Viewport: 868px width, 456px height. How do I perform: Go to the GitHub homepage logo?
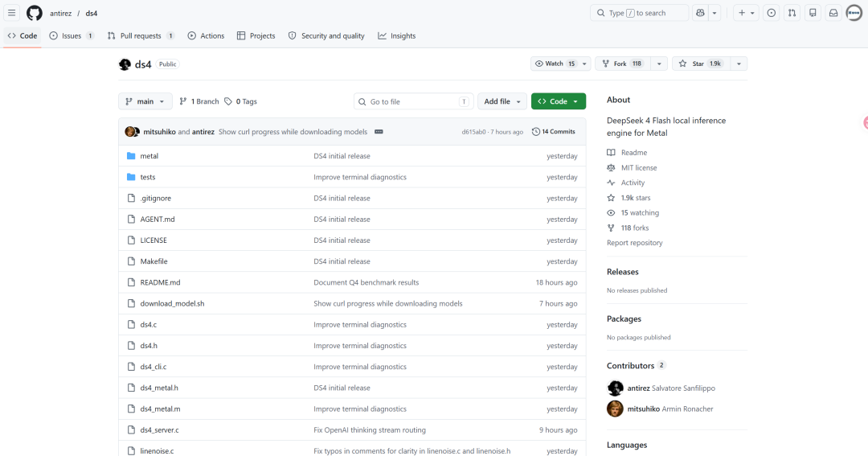(x=35, y=13)
